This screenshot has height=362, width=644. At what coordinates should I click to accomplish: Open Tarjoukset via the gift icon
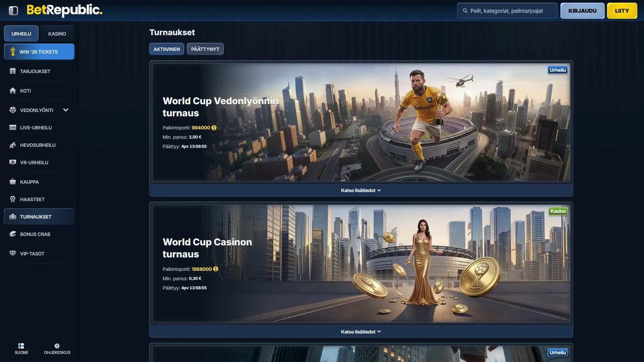(x=13, y=71)
